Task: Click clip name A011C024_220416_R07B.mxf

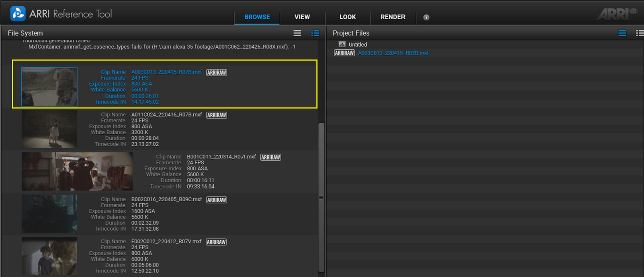Action: (167, 115)
